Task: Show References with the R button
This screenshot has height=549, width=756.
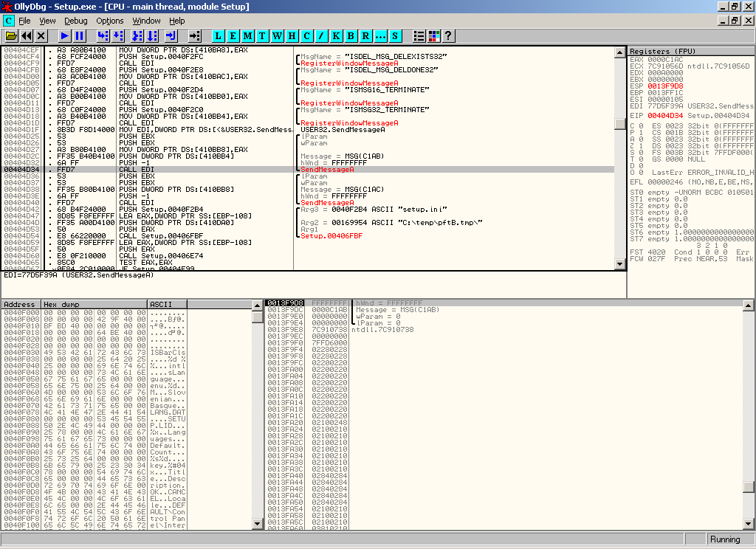Action: point(365,36)
